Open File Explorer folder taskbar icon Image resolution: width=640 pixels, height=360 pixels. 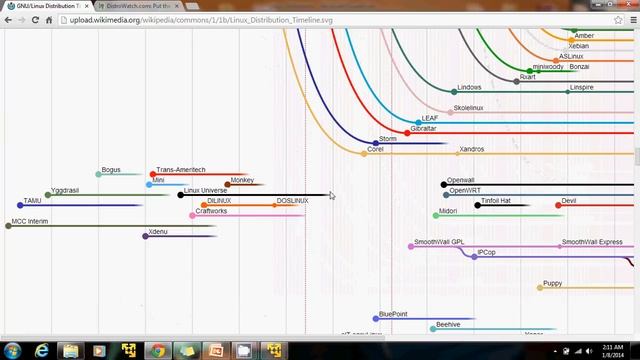point(70,351)
